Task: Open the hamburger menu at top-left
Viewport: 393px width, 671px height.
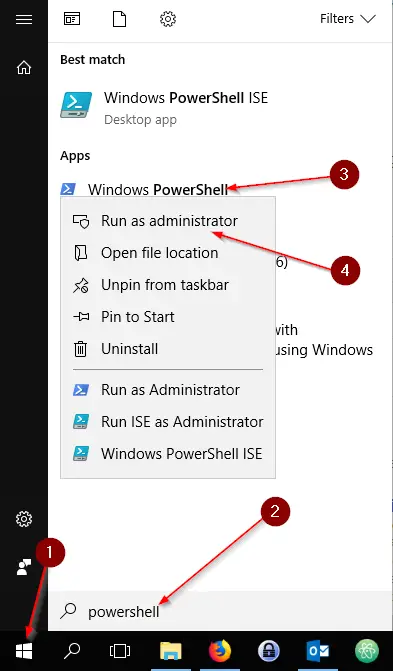Action: 24,19
